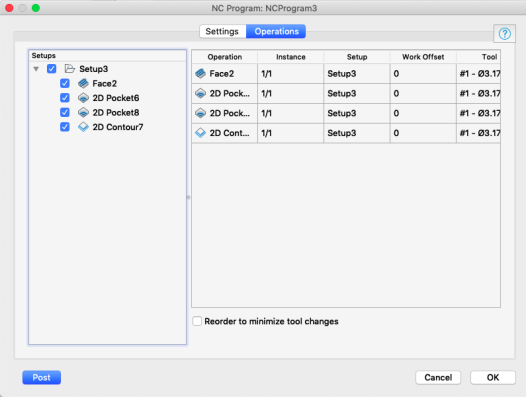Screen dimensions: 526x397
Task: Click the 2D Contour icon in the operations table
Action: pos(200,133)
